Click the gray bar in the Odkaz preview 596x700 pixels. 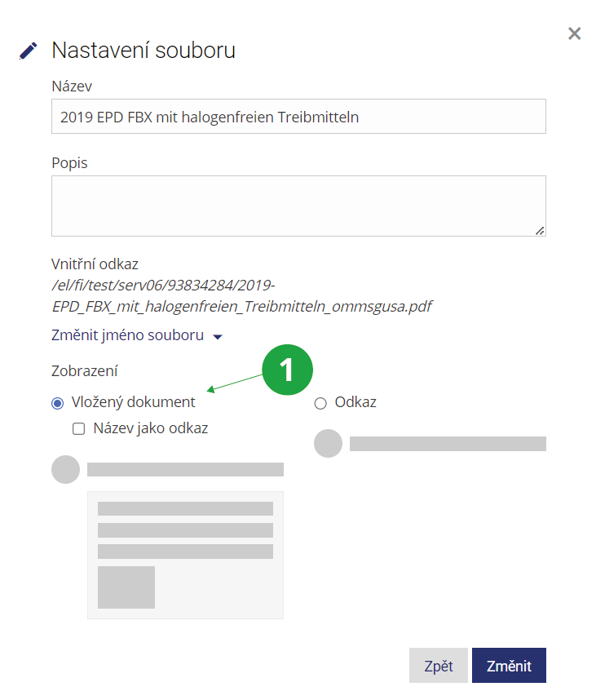pyautogui.click(x=448, y=444)
